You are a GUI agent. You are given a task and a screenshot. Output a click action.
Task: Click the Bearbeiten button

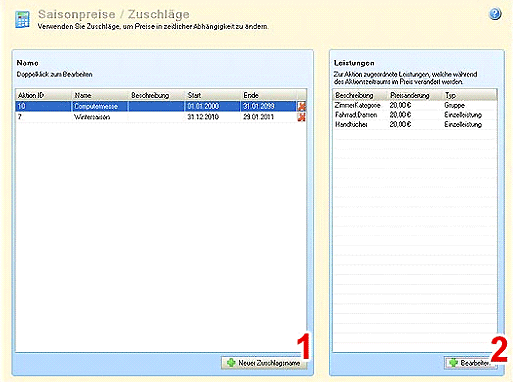pos(470,363)
